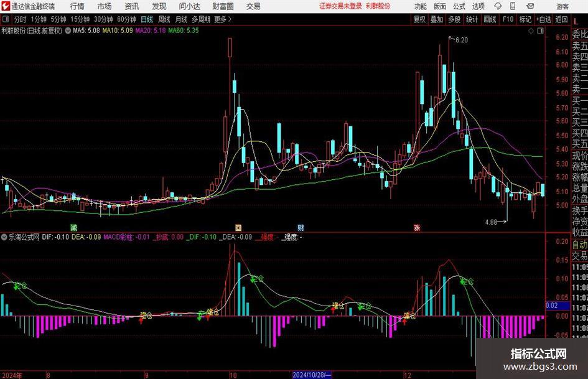
Task: Open the 发现 menu
Action: point(159,6)
